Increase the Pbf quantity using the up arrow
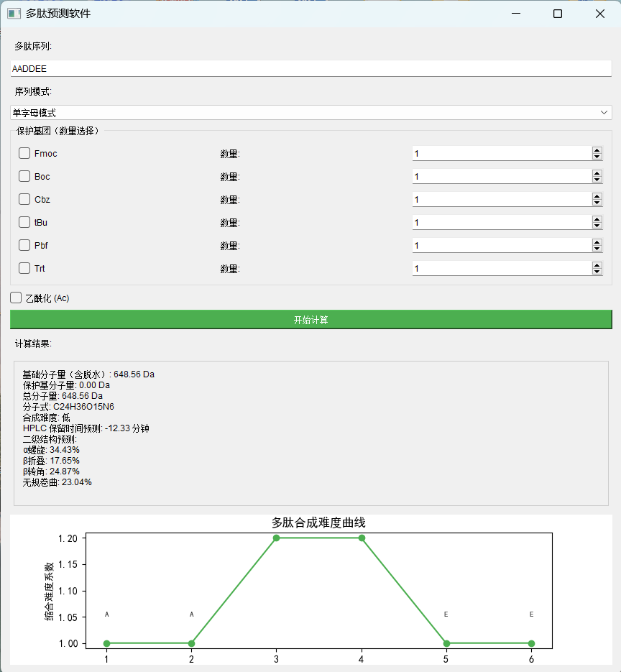The image size is (621, 672). [x=597, y=241]
